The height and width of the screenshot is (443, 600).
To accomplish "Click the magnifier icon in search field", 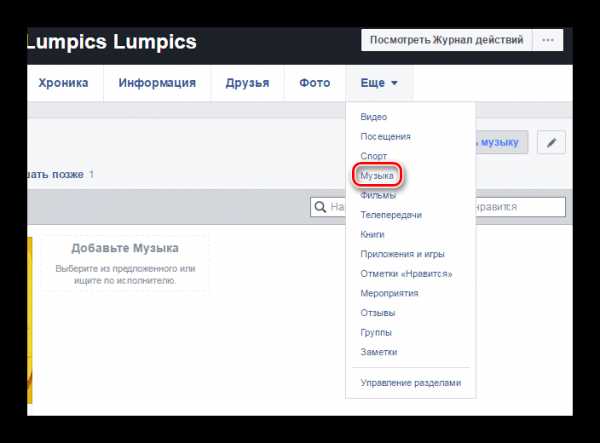I will pyautogui.click(x=320, y=207).
